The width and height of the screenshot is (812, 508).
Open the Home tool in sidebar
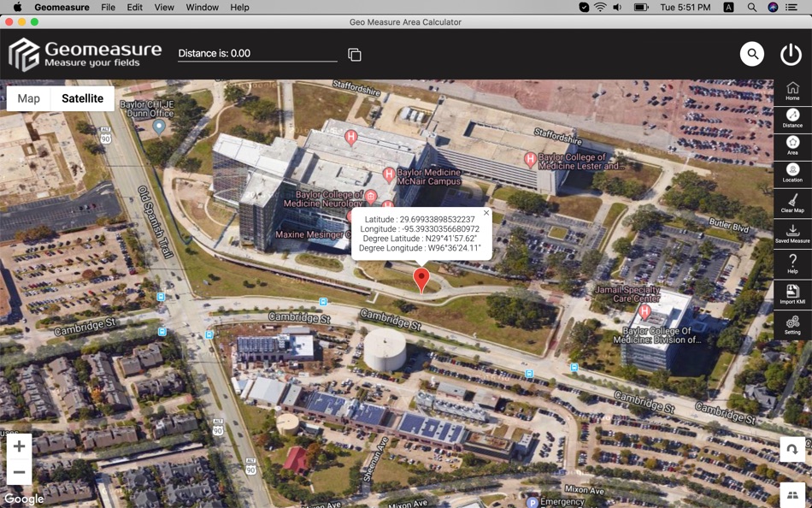[x=792, y=92]
